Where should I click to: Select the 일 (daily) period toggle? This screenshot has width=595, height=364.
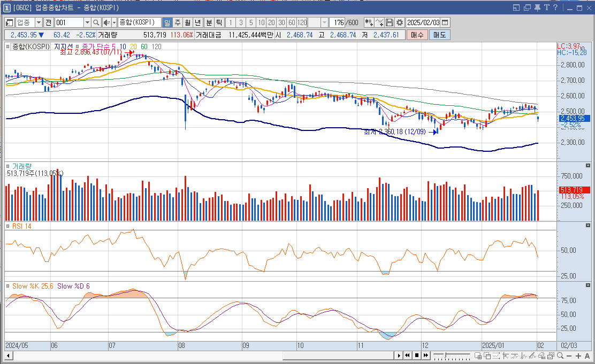pos(167,23)
